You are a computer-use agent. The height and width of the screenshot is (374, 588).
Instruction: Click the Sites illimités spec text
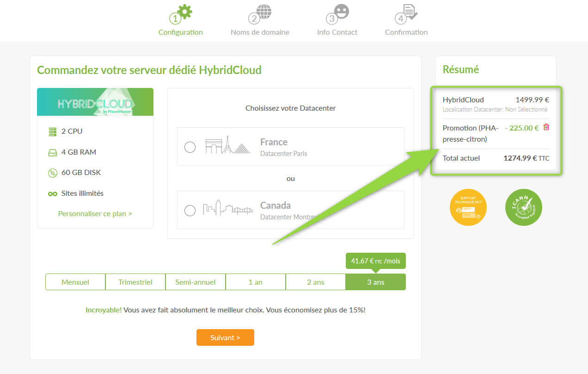tap(83, 193)
